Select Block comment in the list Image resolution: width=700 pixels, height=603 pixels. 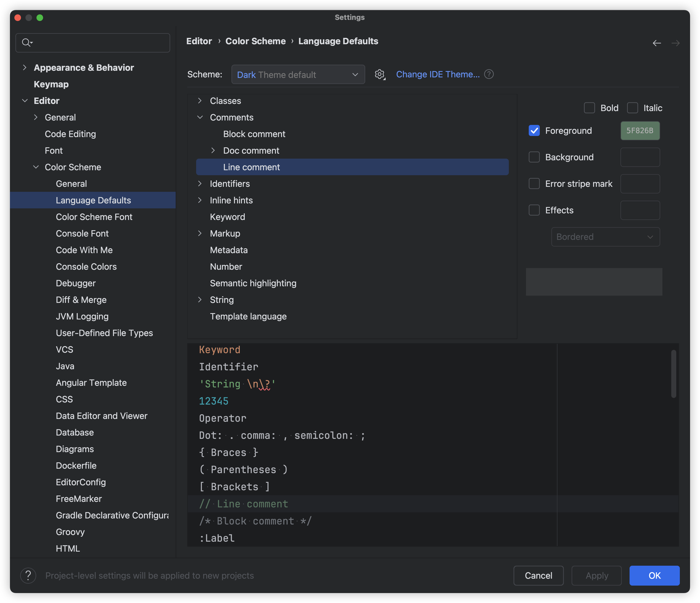254,134
